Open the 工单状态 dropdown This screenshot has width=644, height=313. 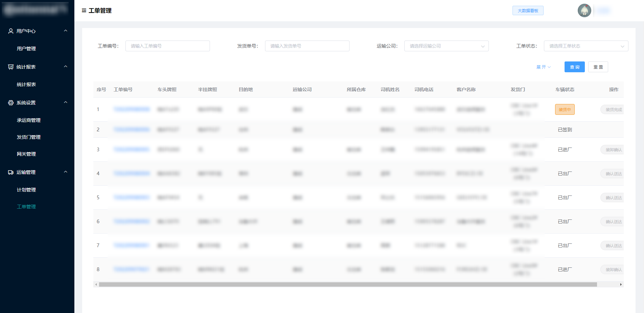(586, 46)
